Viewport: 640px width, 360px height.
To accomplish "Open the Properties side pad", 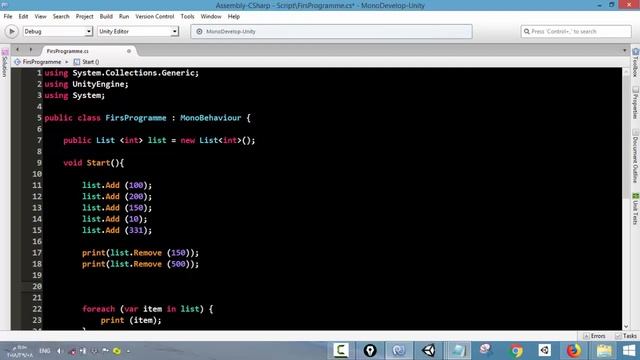I will pyautogui.click(x=635, y=102).
